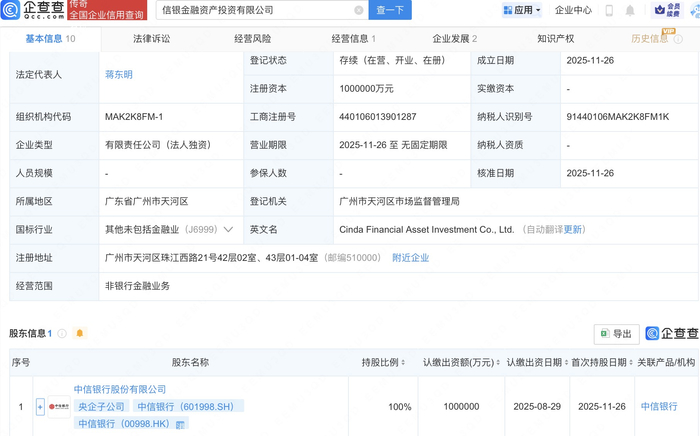Image resolution: width=700 pixels, height=436 pixels.
Task: Expand the 国标行业 J6999 dropdown arrow
Action: 229,229
